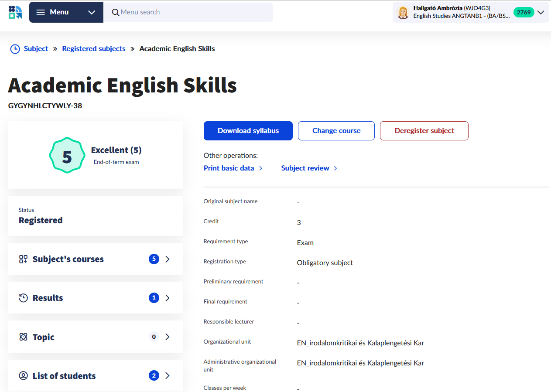Click the Change course button

[x=336, y=131]
